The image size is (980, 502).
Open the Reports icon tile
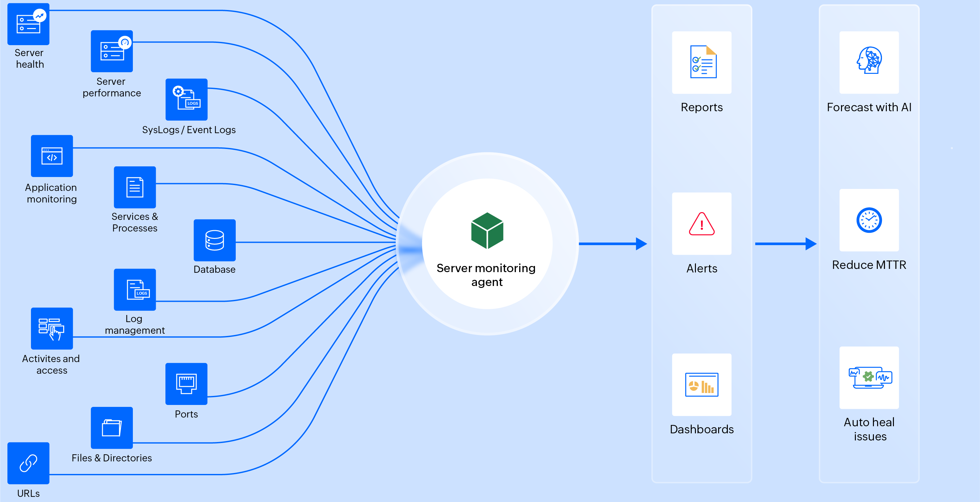pos(701,62)
